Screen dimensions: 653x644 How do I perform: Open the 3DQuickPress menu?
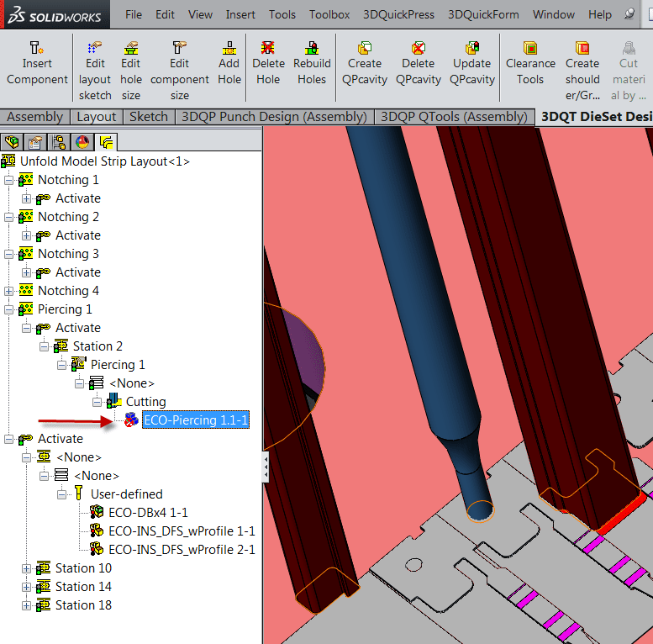tap(398, 14)
